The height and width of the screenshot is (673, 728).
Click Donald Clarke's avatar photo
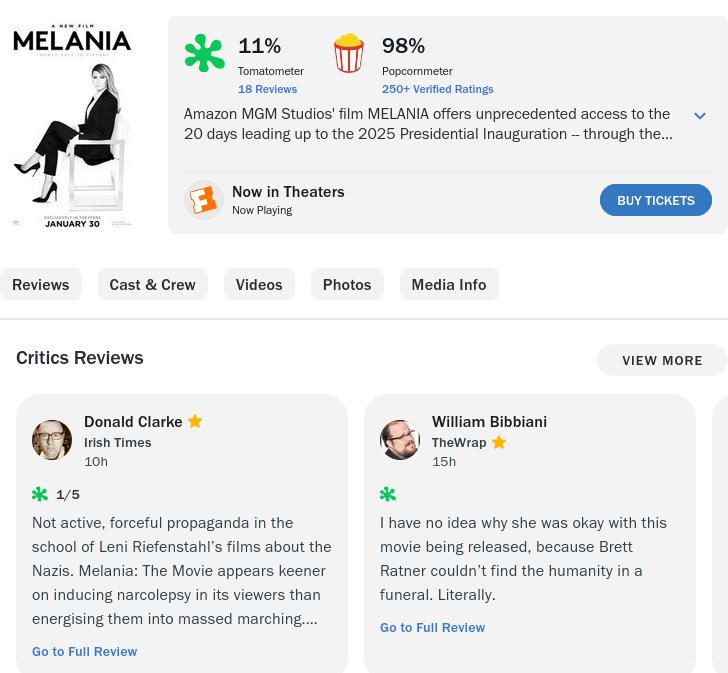[52, 440]
